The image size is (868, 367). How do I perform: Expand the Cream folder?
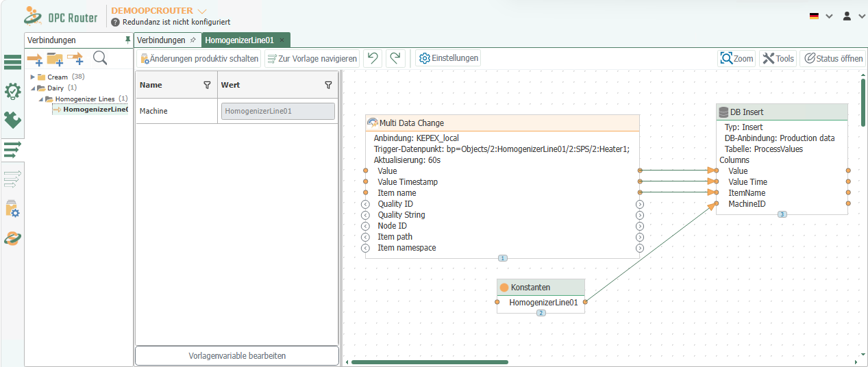point(33,77)
